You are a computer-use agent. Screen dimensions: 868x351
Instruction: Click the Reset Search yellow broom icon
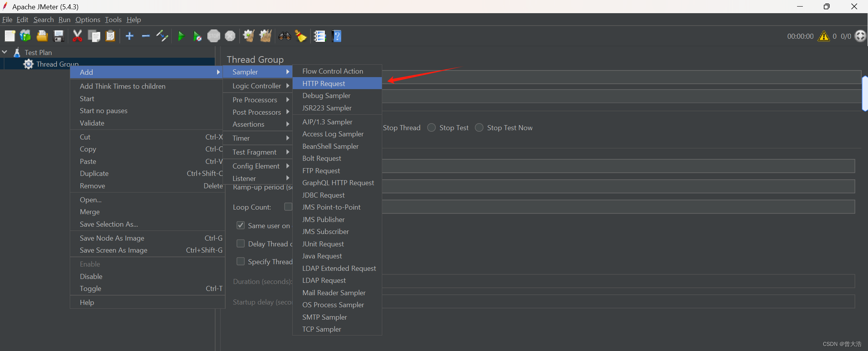point(301,36)
